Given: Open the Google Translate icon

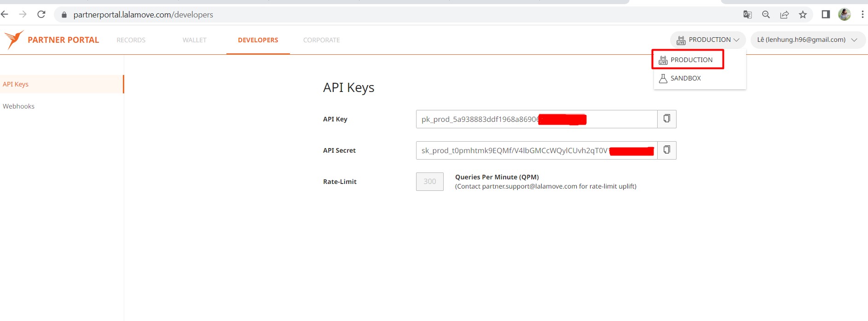Looking at the screenshot, I should (x=747, y=15).
